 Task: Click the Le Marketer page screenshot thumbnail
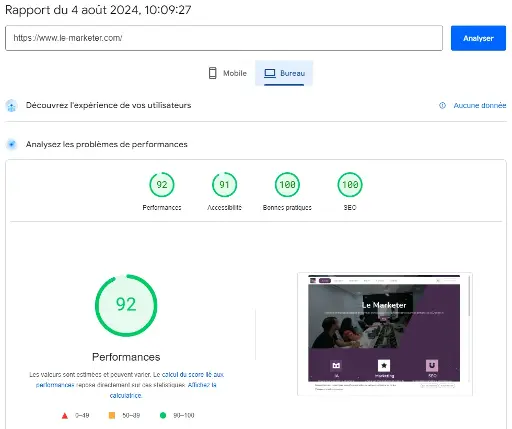pos(384,334)
